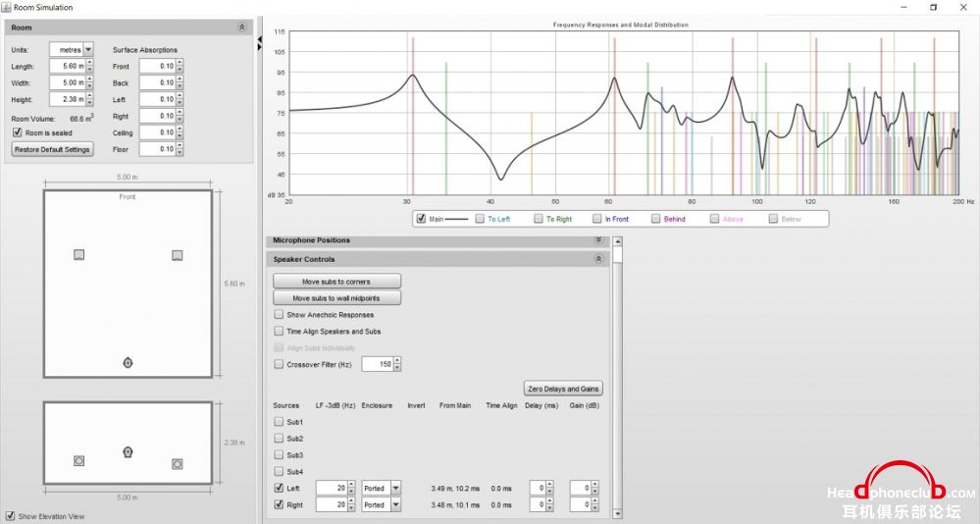This screenshot has width=980, height=524.
Task: Click the Crossover Filter frequency field
Action: pyautogui.click(x=378, y=364)
